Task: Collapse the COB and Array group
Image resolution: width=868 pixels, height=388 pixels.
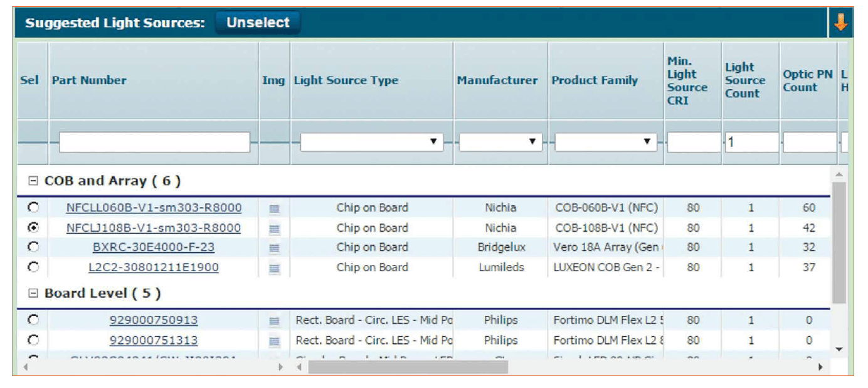Action: (33, 181)
